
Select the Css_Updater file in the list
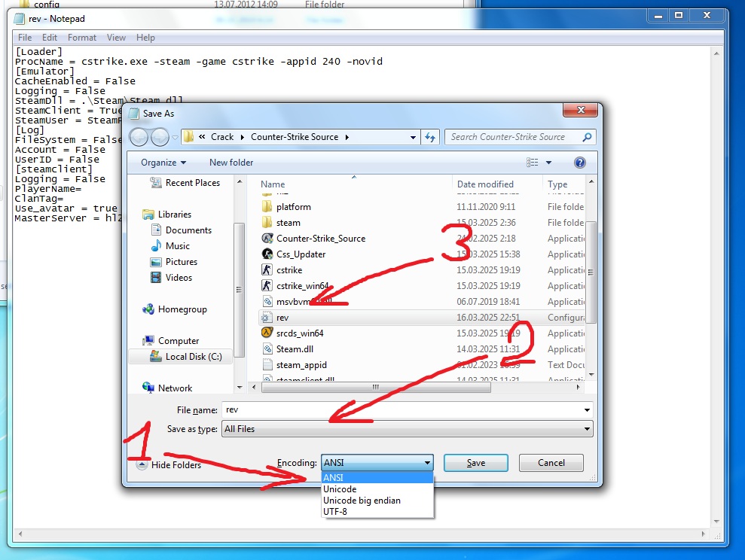coord(301,254)
